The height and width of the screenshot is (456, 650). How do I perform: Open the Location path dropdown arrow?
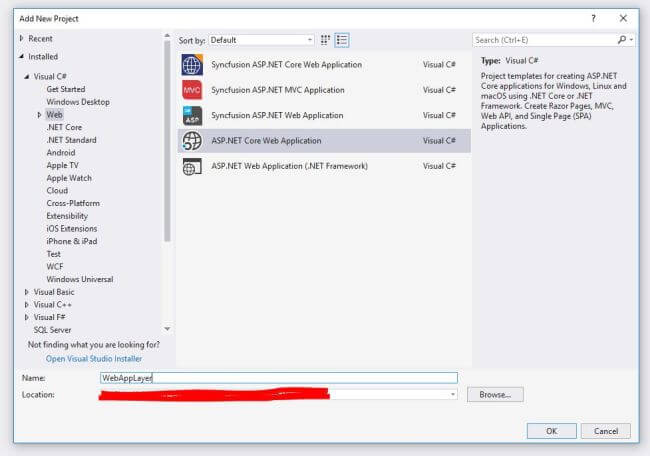pyautogui.click(x=453, y=394)
